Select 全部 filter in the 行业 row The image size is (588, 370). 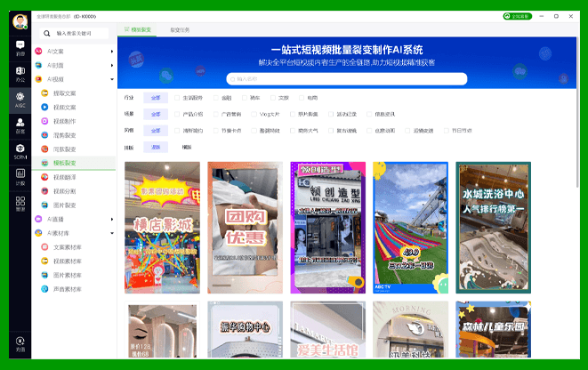coord(155,98)
